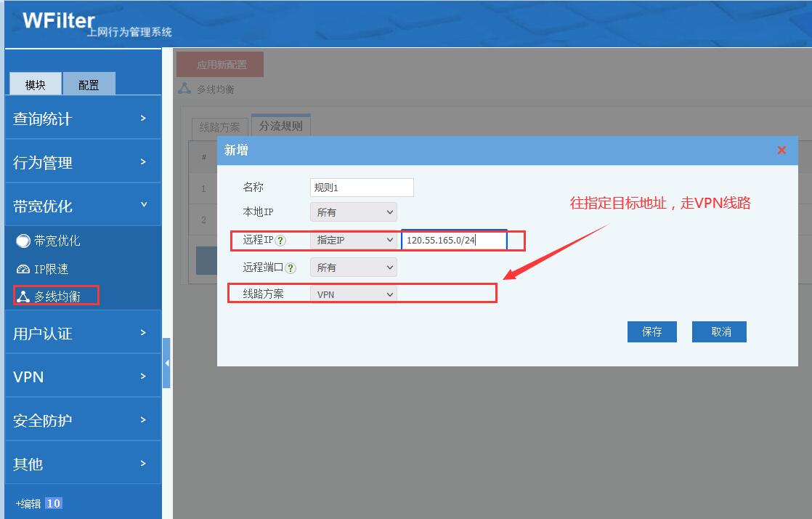This screenshot has height=519, width=812.
Task: Close the 新增 dialog with the red X
Action: pyautogui.click(x=781, y=150)
